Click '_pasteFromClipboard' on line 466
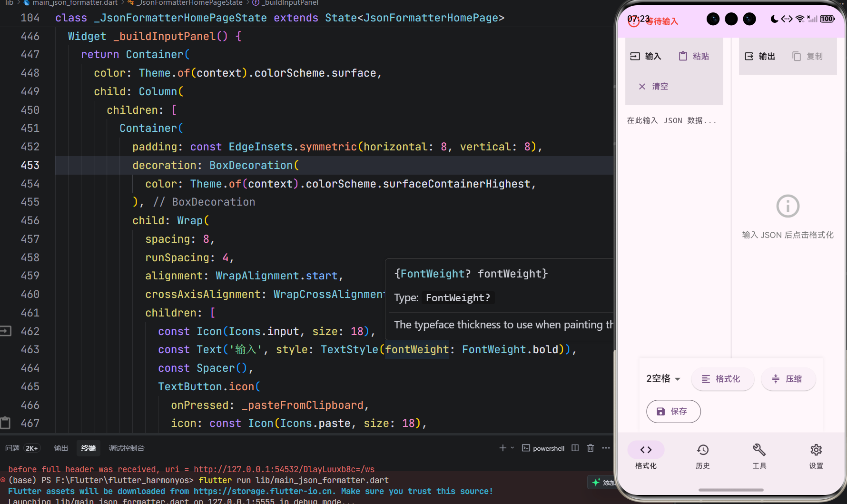847x504 pixels. 303,405
